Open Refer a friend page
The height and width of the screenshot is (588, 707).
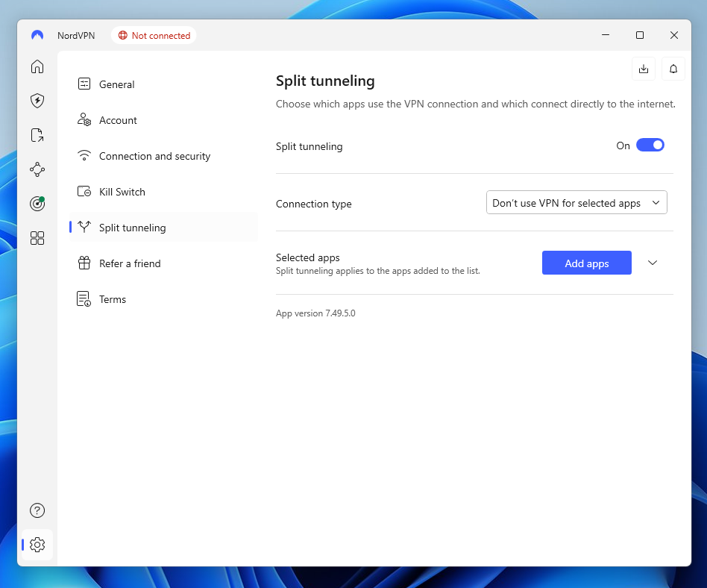(163, 263)
